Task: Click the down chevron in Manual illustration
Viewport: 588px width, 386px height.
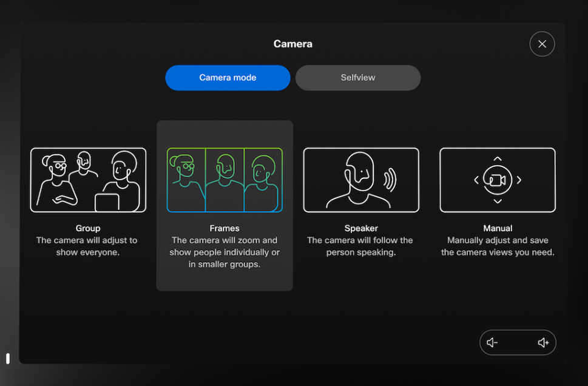Action: coord(498,201)
